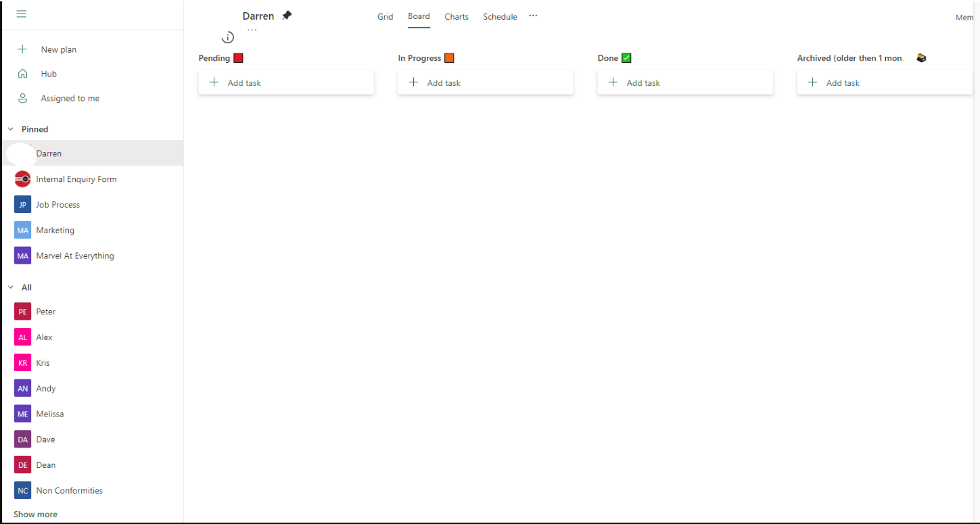This screenshot has height=524, width=980.
Task: Open the Charts view tab
Action: [457, 17]
